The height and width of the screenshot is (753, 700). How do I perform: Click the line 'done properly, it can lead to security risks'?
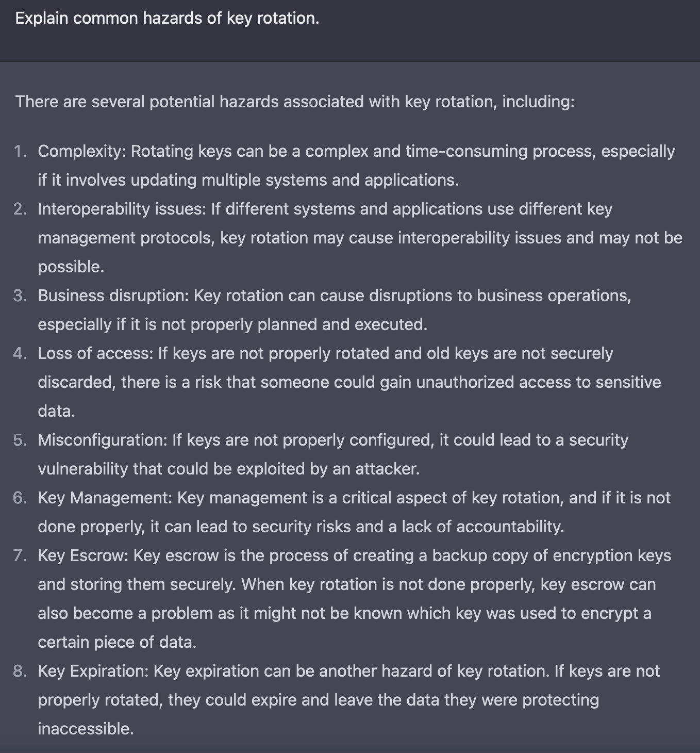(301, 527)
